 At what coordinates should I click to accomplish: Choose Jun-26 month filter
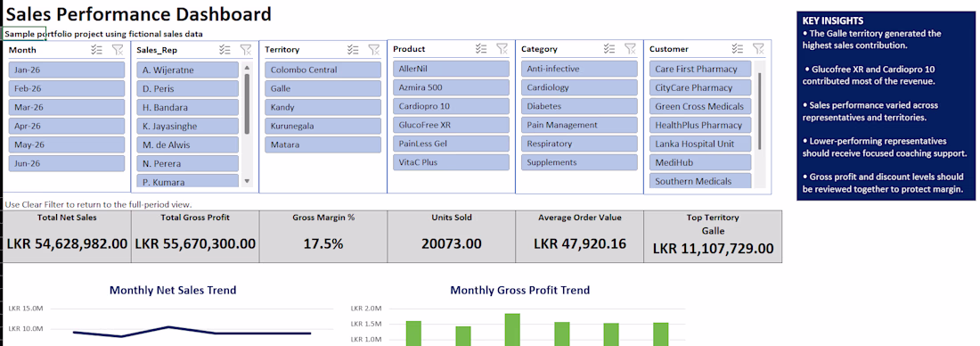click(67, 164)
